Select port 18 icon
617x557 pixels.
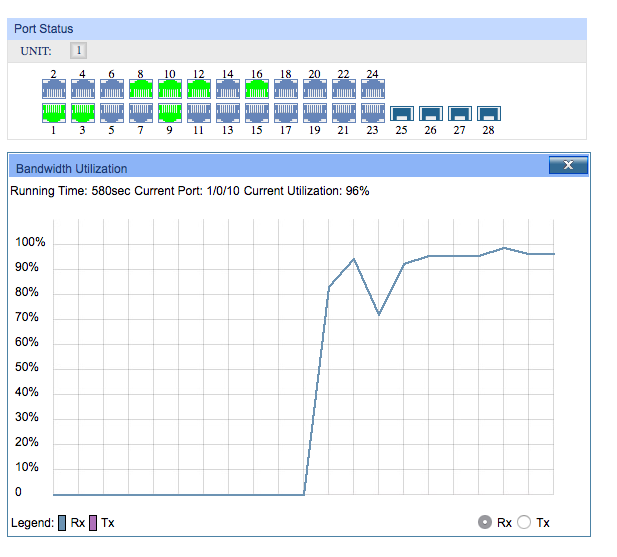286,89
